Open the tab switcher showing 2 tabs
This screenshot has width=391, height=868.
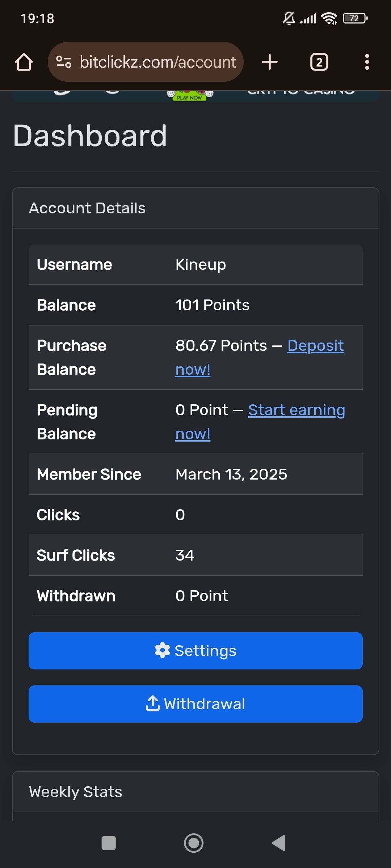pyautogui.click(x=319, y=62)
